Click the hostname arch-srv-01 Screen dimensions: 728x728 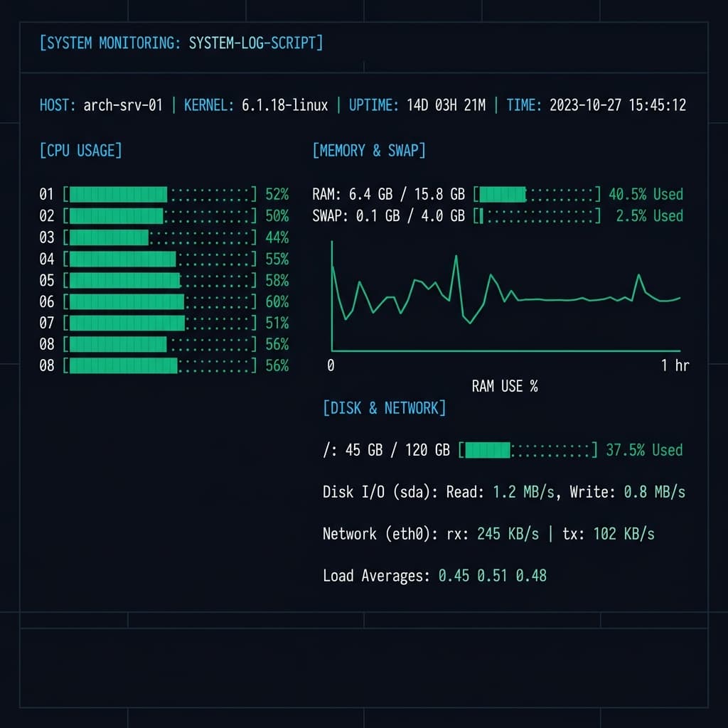tap(123, 105)
